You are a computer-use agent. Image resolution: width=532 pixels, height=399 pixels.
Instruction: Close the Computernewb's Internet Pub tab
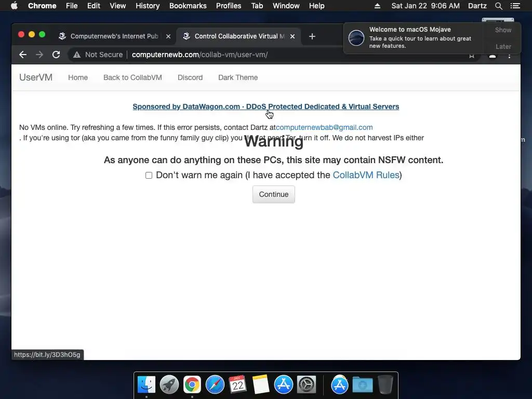[168, 36]
